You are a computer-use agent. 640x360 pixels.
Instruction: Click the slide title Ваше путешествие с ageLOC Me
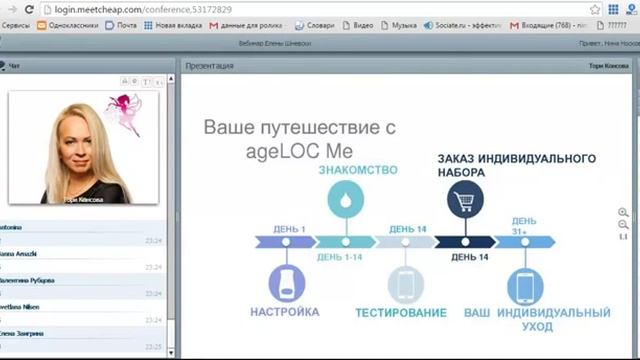300,139
